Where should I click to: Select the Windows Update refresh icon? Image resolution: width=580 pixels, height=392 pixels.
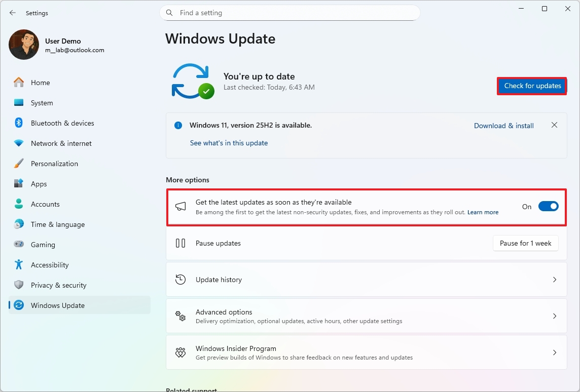[x=19, y=305]
